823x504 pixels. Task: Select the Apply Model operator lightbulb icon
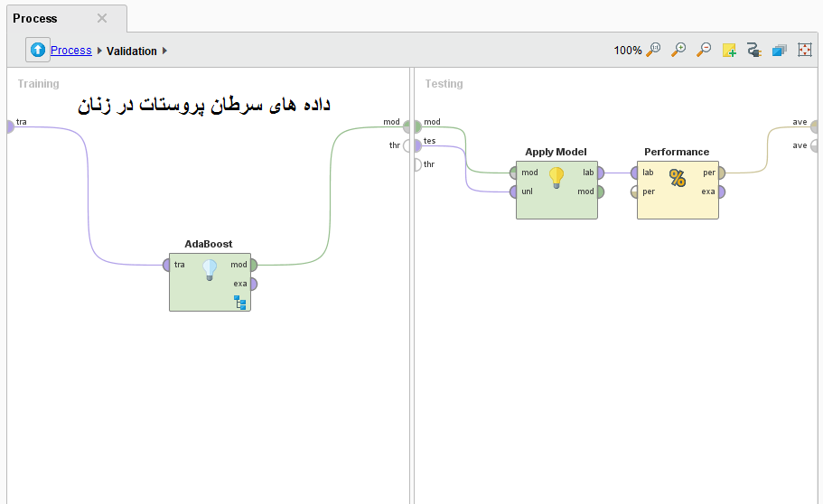(x=556, y=177)
